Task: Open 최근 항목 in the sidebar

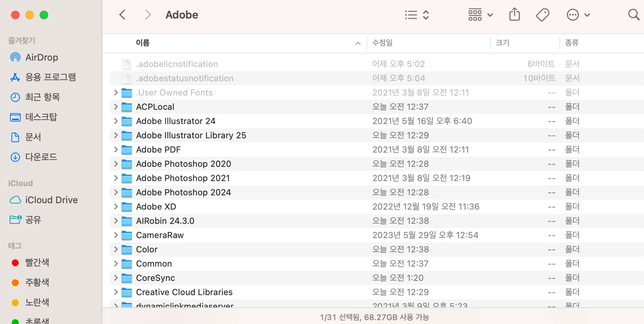Action: click(35, 97)
